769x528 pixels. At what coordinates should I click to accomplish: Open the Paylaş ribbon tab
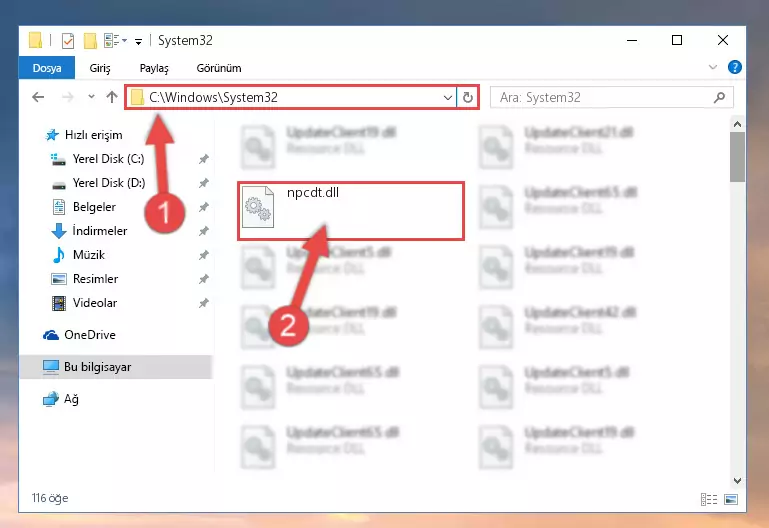point(154,68)
